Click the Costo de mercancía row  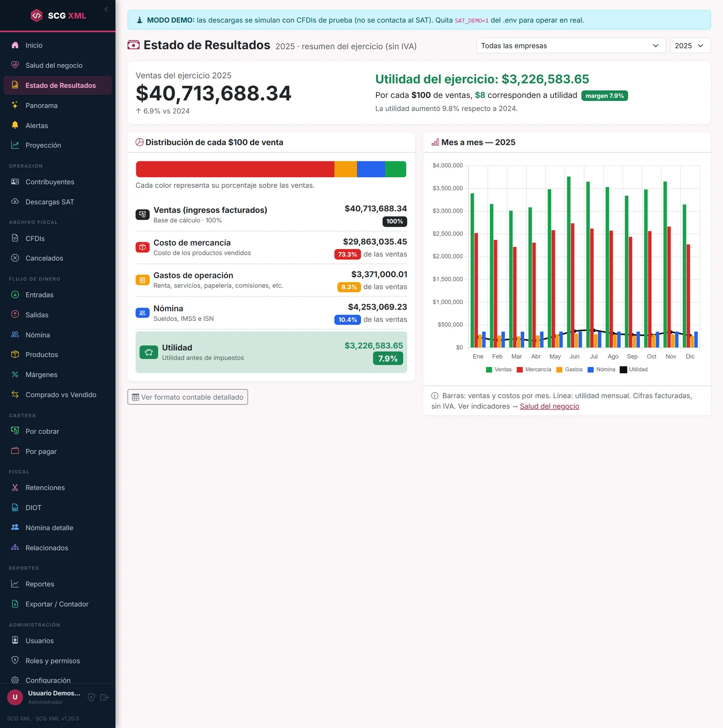click(271, 248)
